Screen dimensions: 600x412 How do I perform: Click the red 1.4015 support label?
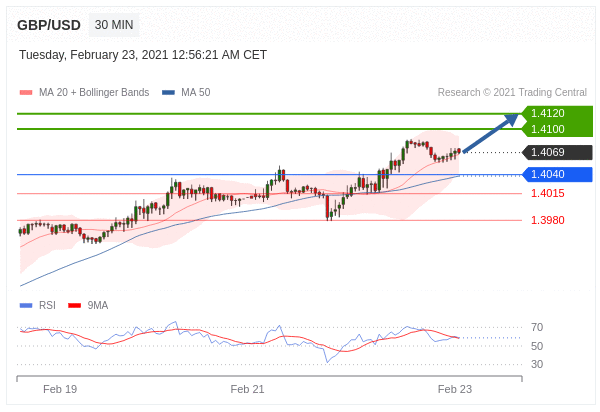point(547,194)
